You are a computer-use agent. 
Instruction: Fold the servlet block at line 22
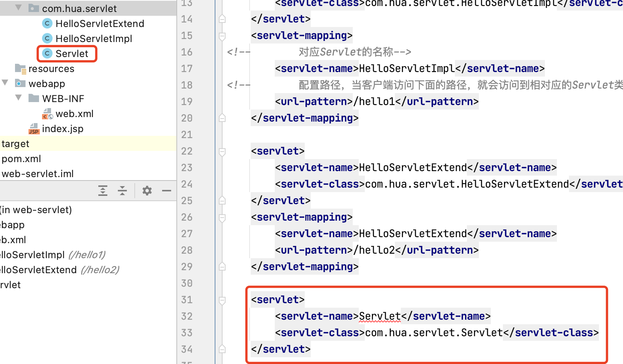(222, 151)
